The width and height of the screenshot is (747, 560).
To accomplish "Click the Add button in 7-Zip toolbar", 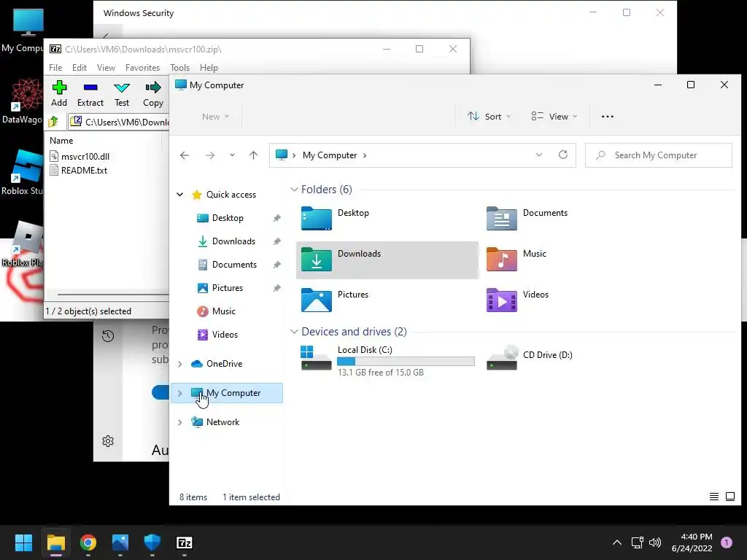I will (x=59, y=93).
